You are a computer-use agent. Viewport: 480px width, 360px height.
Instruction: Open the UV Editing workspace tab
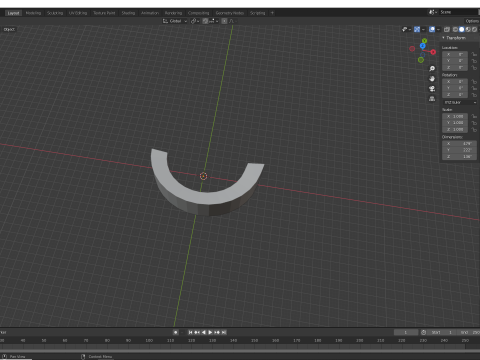pos(78,13)
